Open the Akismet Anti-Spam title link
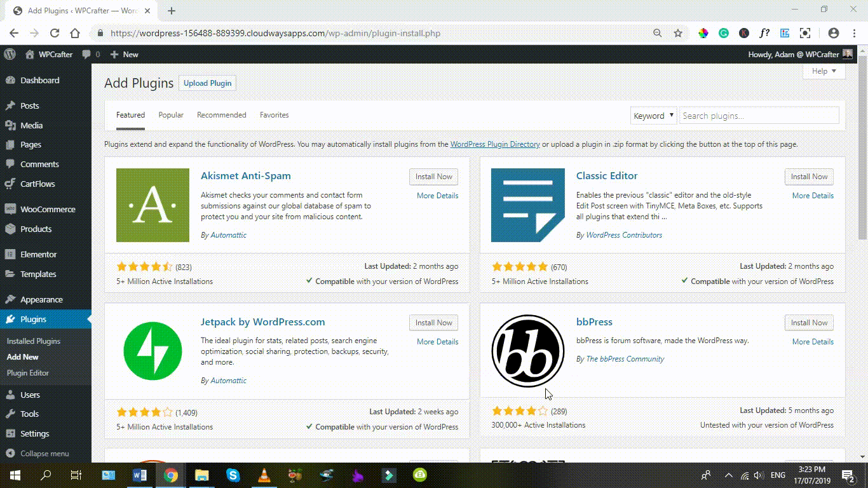868x488 pixels. [x=246, y=176]
